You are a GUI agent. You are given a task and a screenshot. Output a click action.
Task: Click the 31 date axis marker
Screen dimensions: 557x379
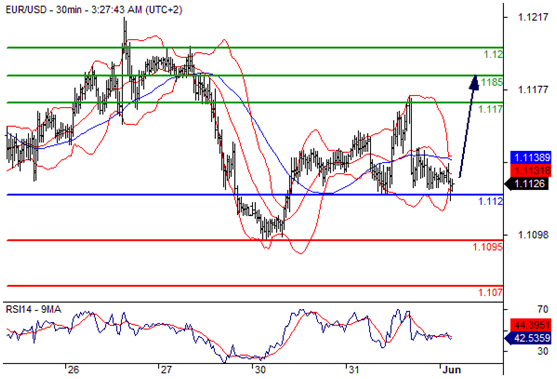353,370
